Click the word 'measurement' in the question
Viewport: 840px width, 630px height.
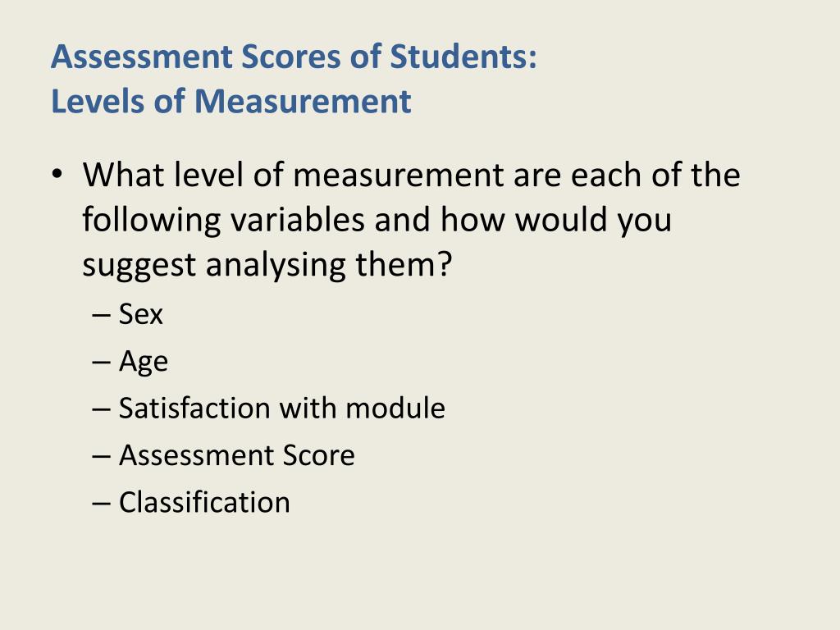click(x=398, y=175)
